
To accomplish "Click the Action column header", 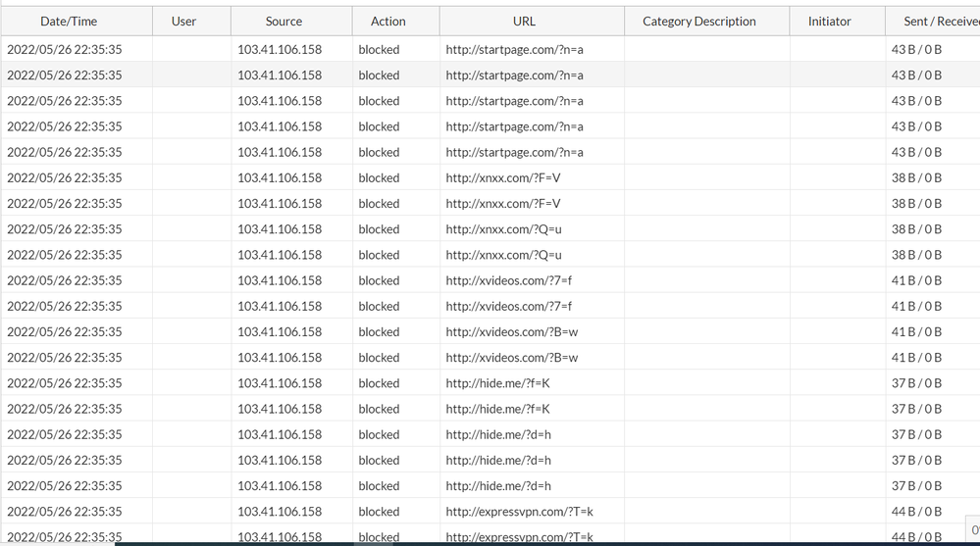I will pos(388,21).
